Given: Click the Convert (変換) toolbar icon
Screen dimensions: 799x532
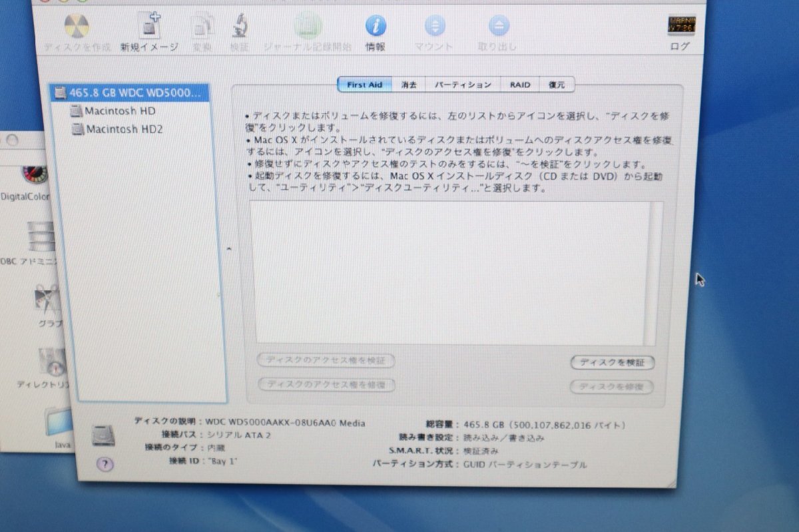Looking at the screenshot, I should click(x=202, y=27).
